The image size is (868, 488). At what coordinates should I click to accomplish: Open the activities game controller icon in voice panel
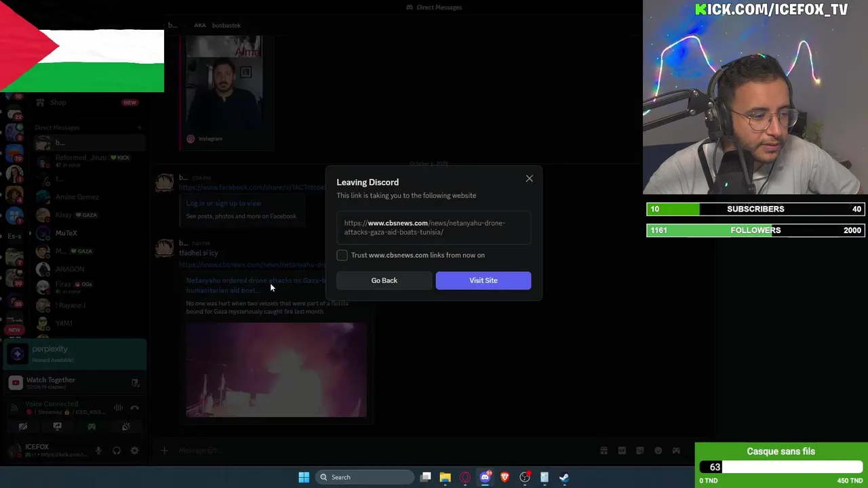pyautogui.click(x=92, y=427)
